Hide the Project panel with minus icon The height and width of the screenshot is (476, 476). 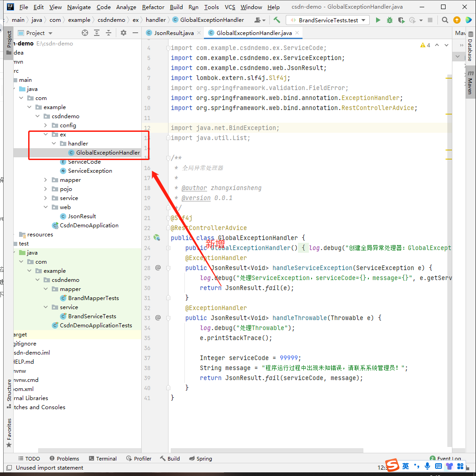[x=135, y=33]
